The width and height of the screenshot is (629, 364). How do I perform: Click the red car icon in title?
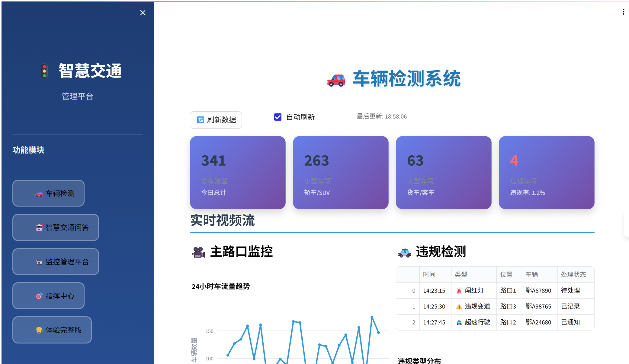[x=336, y=80]
